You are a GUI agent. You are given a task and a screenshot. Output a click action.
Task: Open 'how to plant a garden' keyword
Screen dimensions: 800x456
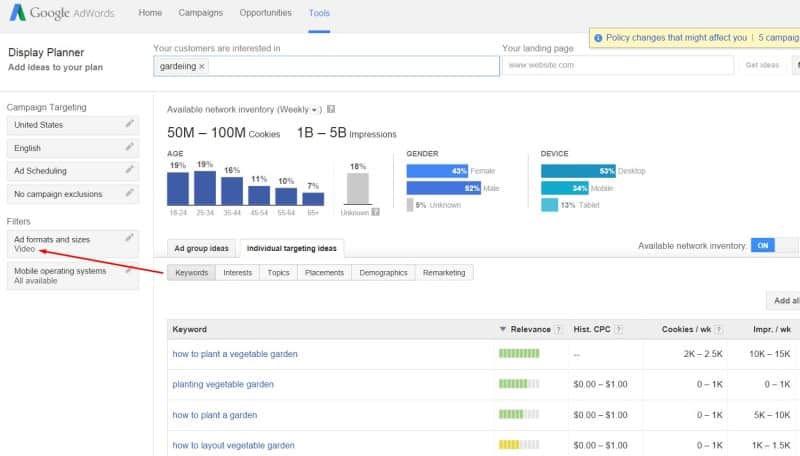pyautogui.click(x=215, y=415)
